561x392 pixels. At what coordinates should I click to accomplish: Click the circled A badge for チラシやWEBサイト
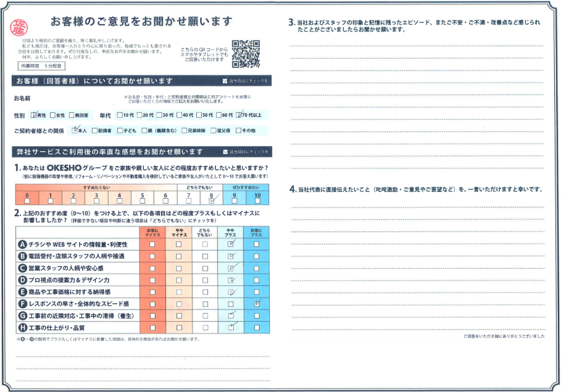(22, 244)
